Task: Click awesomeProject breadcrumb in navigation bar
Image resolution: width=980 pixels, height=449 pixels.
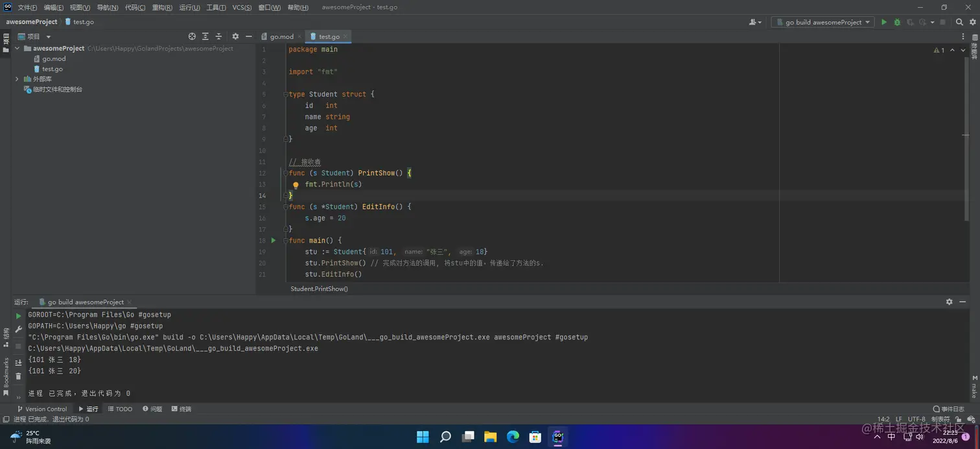Action: [32, 22]
